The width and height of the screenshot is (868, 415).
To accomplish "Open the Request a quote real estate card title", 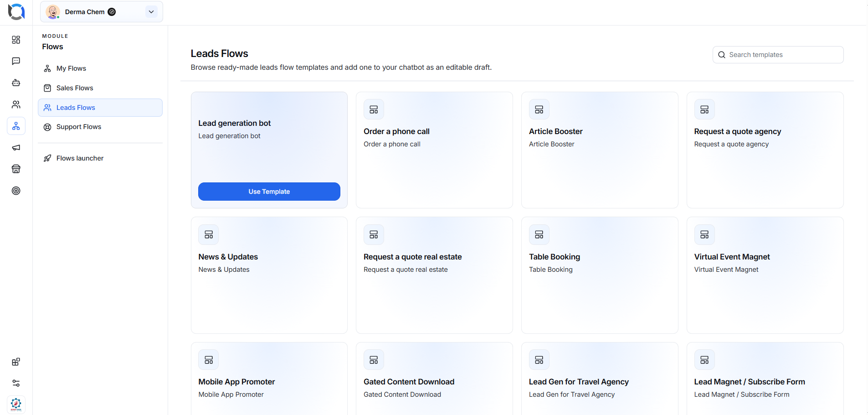I will [413, 257].
